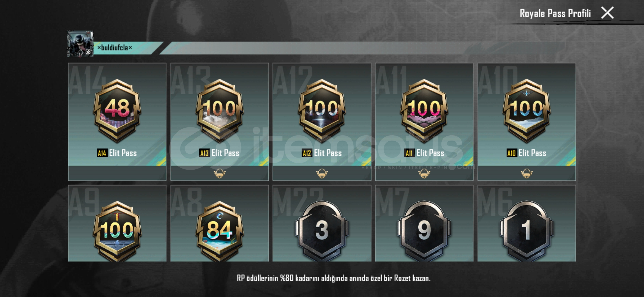Select the A8 season badge showing 84
Image resolution: width=644 pixels, height=297 pixels.
[220, 231]
